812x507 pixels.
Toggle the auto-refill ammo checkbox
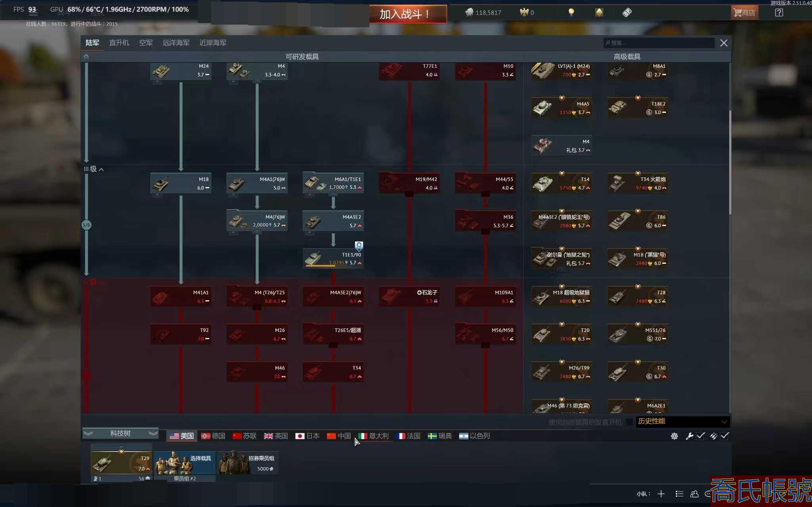(724, 436)
